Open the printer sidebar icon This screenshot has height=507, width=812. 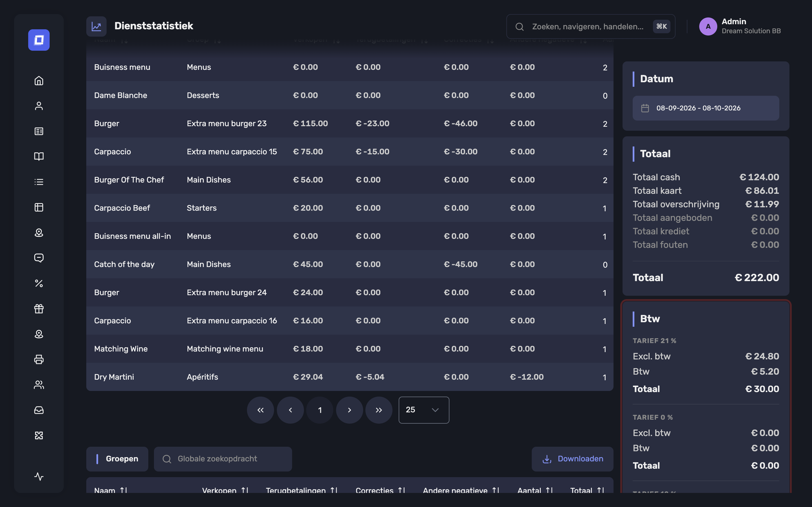[x=39, y=359]
